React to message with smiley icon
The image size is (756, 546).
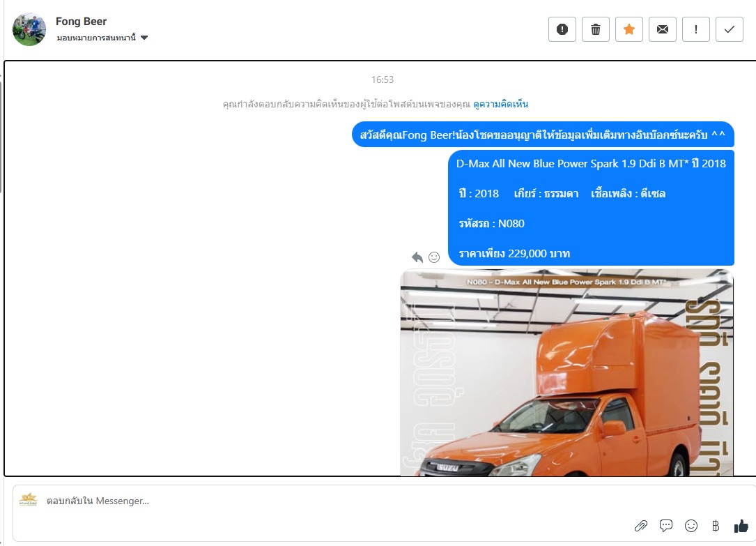coord(434,257)
